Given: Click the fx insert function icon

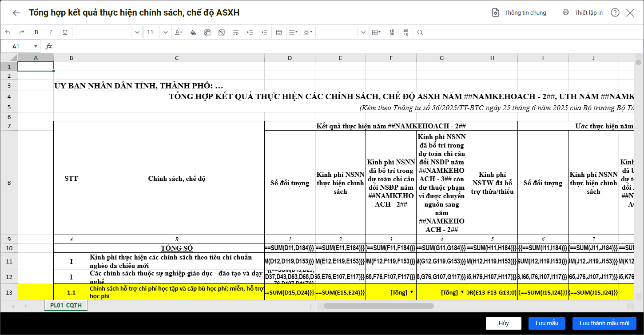Looking at the screenshot, I should point(49,46).
